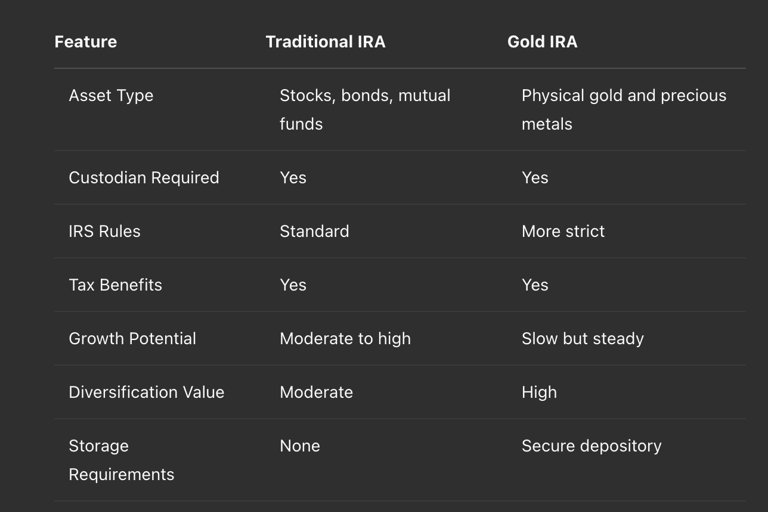The image size is (768, 512).
Task: Select the Asset Type row label
Action: 111,96
